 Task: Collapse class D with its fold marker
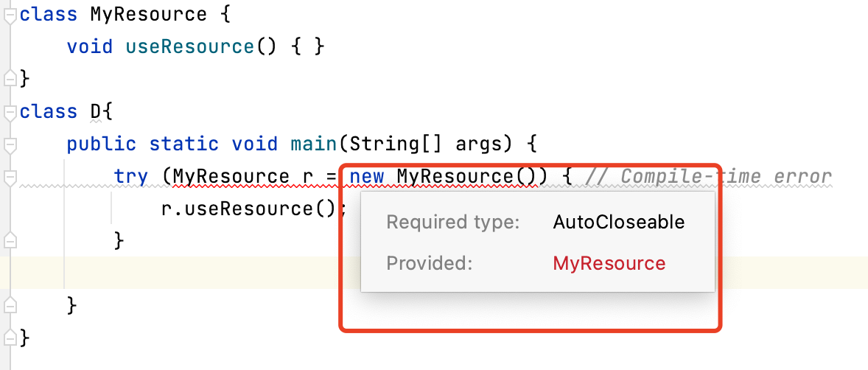(10, 112)
